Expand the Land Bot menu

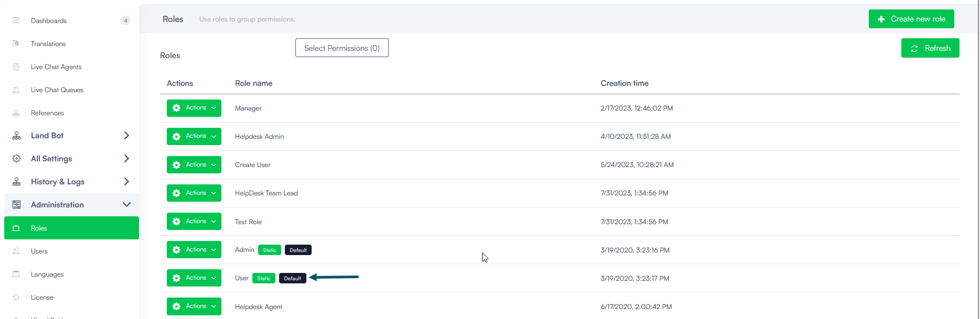pos(126,136)
